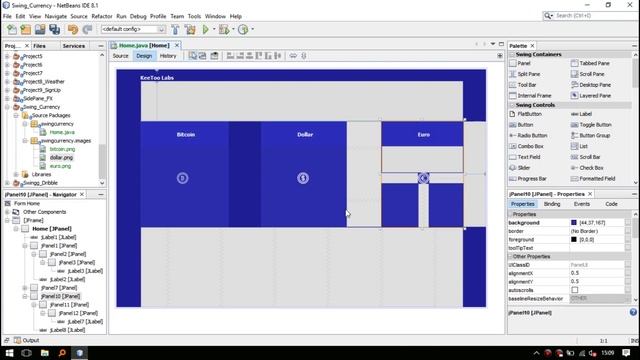Open the Tools menu
Image resolution: width=640 pixels, height=360 pixels.
[194, 16]
